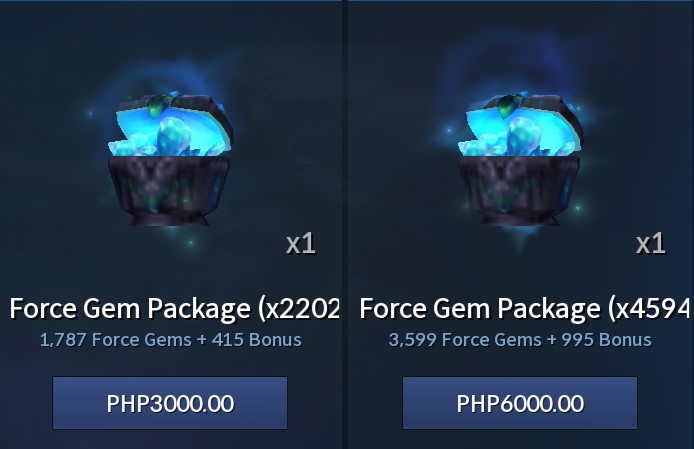
Task: Select the x2202 gem chest icon
Action: [x=170, y=159]
